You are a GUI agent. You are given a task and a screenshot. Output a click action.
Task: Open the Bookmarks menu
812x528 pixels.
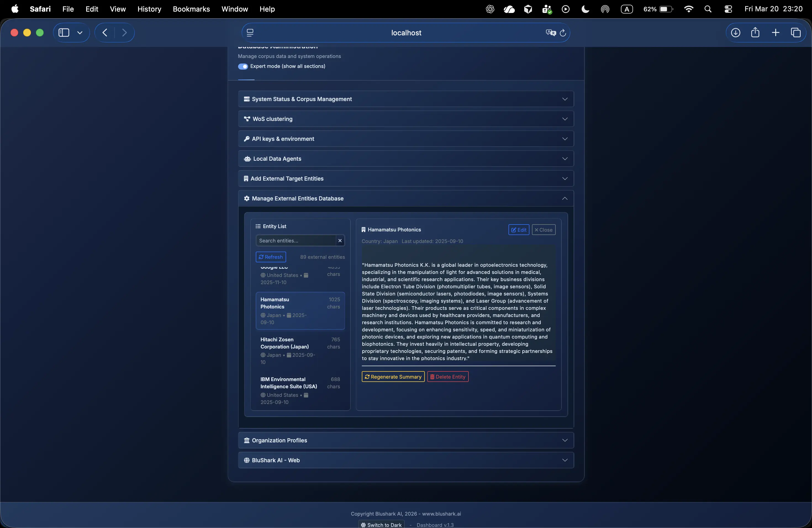click(x=191, y=9)
